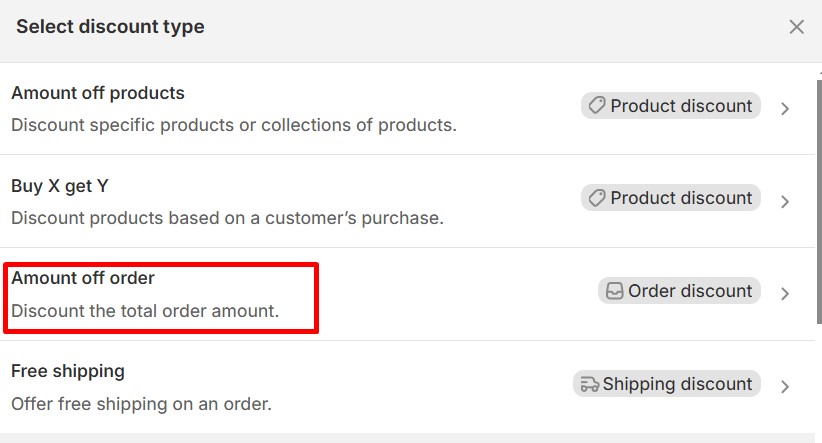
Task: Click the dialog's vertical scrollbar
Action: coord(817,200)
